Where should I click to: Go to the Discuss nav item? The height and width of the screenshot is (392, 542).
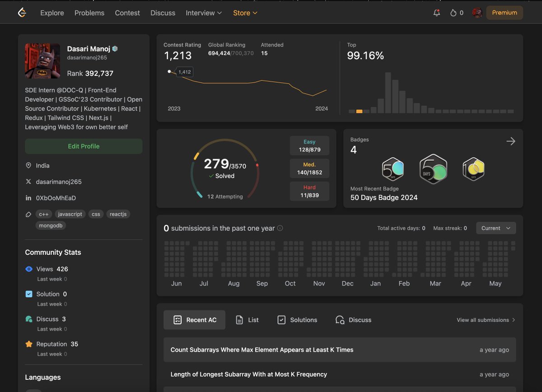coord(163,13)
